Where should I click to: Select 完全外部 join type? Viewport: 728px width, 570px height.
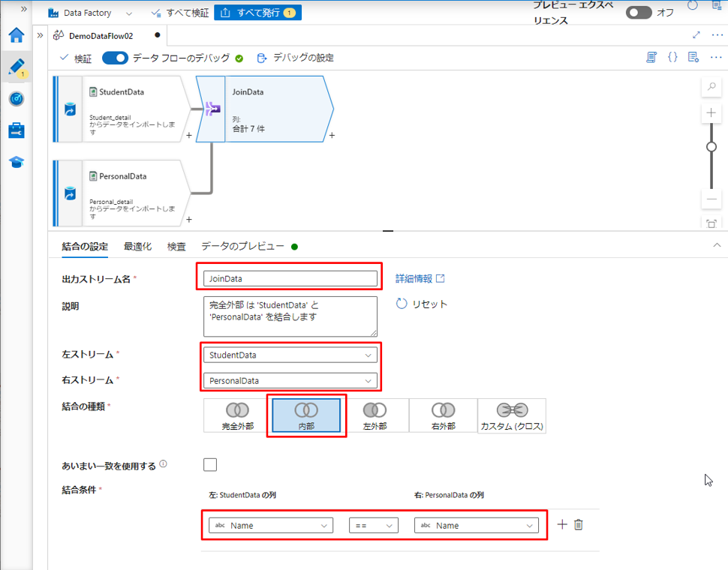click(238, 416)
